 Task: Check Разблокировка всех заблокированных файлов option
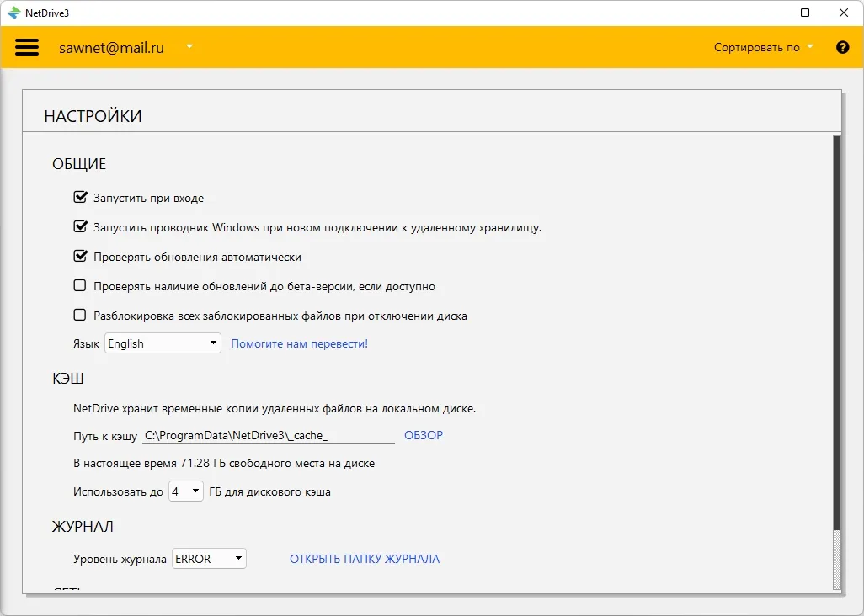pyautogui.click(x=80, y=315)
